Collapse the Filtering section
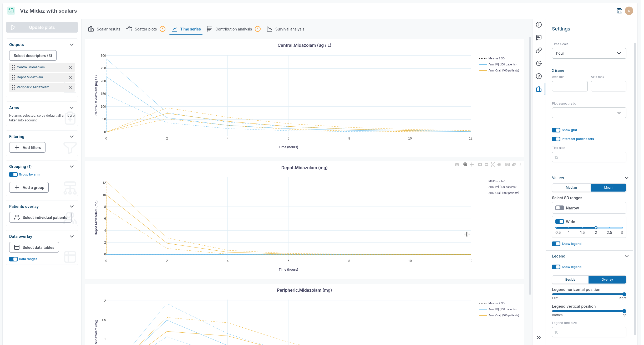 pos(72,136)
